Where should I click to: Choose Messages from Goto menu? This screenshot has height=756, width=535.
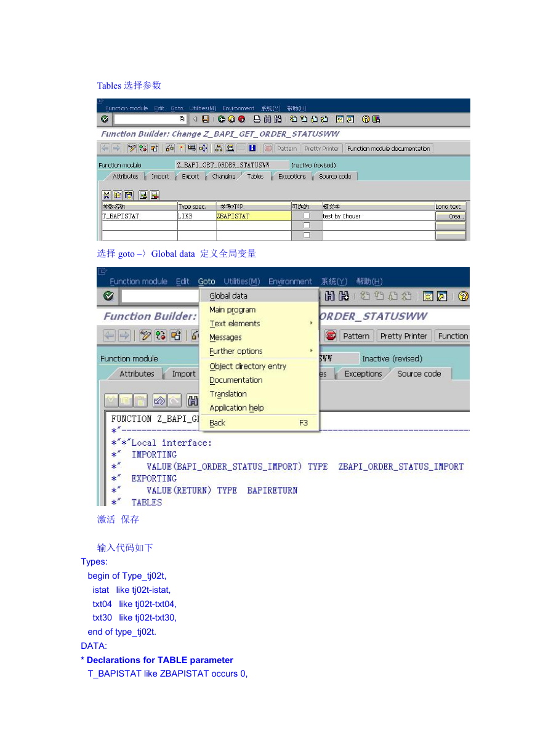(x=259, y=337)
